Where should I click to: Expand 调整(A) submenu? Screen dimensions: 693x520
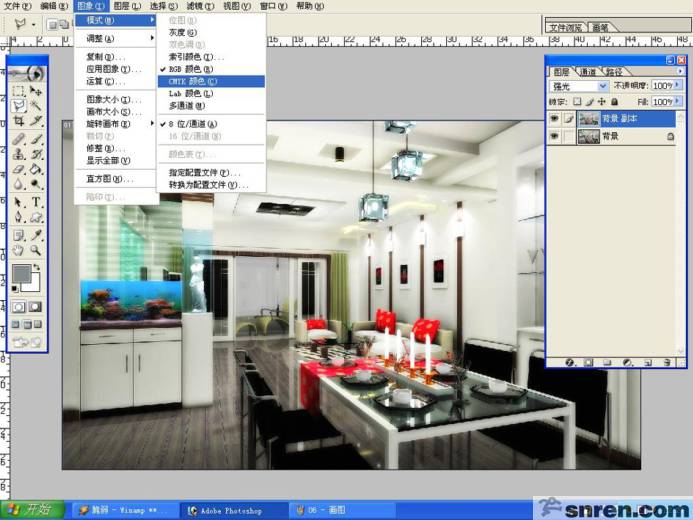(116, 38)
